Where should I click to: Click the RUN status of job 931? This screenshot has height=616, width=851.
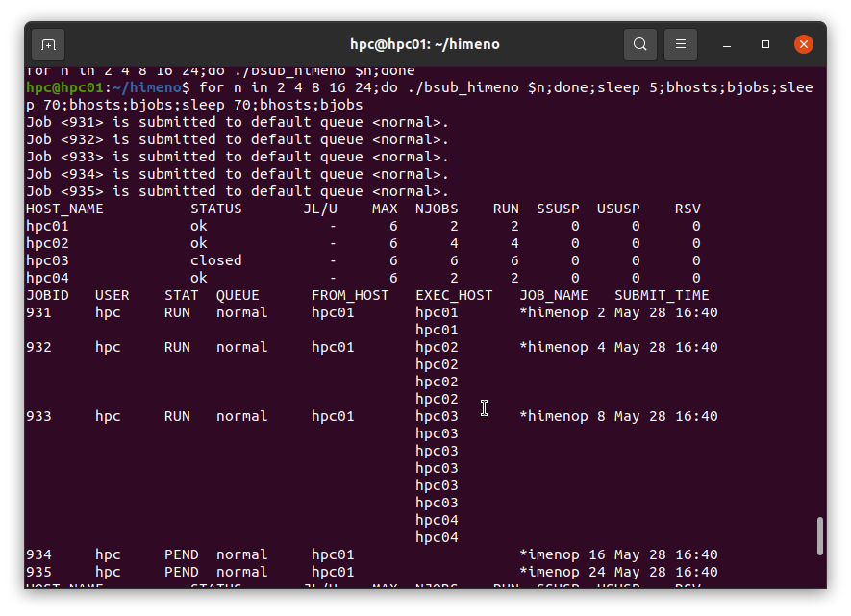[x=177, y=313]
